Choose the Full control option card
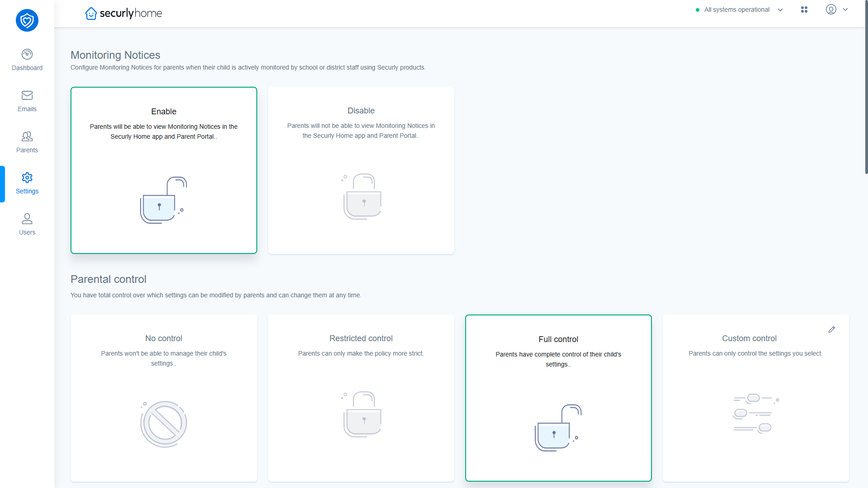 point(558,398)
